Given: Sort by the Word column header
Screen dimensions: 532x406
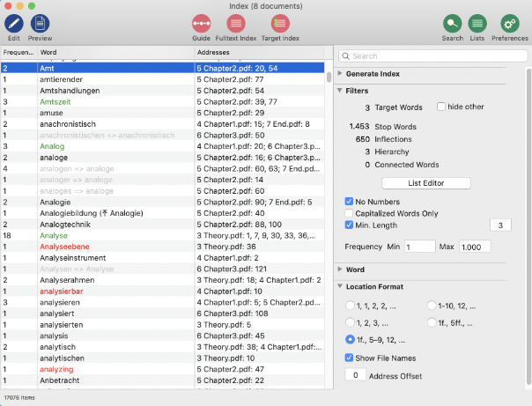Looking at the screenshot, I should tap(115, 52).
